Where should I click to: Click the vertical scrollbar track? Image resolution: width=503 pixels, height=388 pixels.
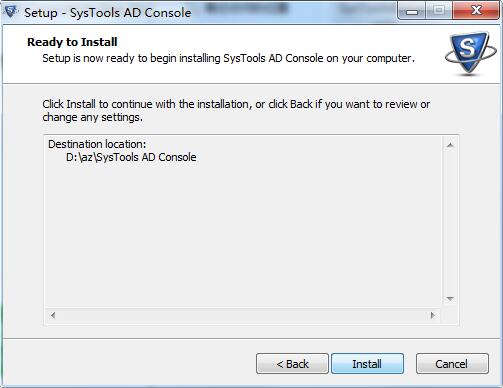[450, 222]
